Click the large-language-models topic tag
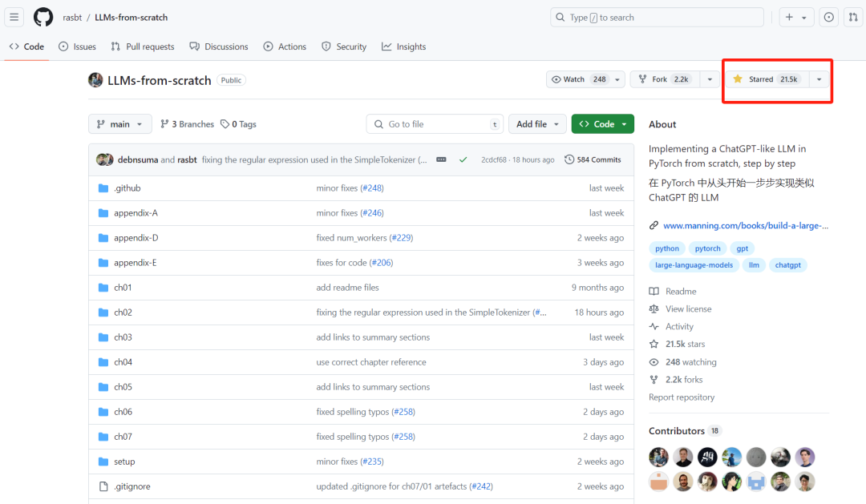The height and width of the screenshot is (504, 866). pos(694,265)
